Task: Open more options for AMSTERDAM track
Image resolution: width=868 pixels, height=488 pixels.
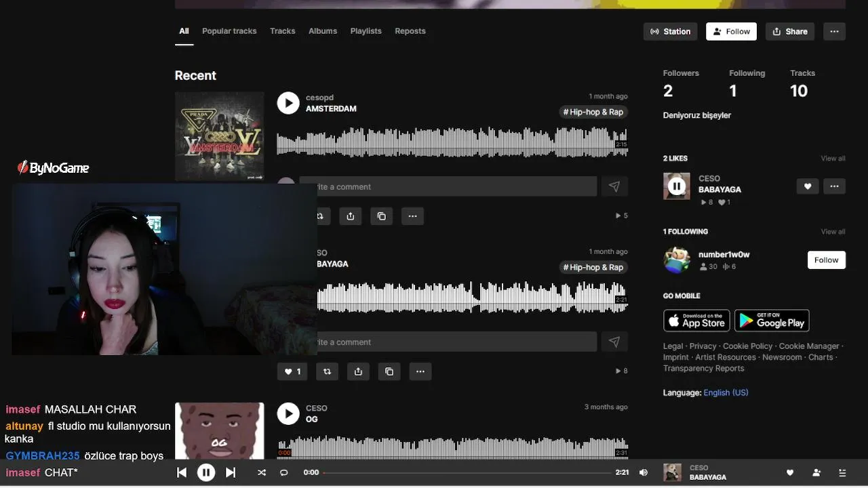Action: coord(413,216)
